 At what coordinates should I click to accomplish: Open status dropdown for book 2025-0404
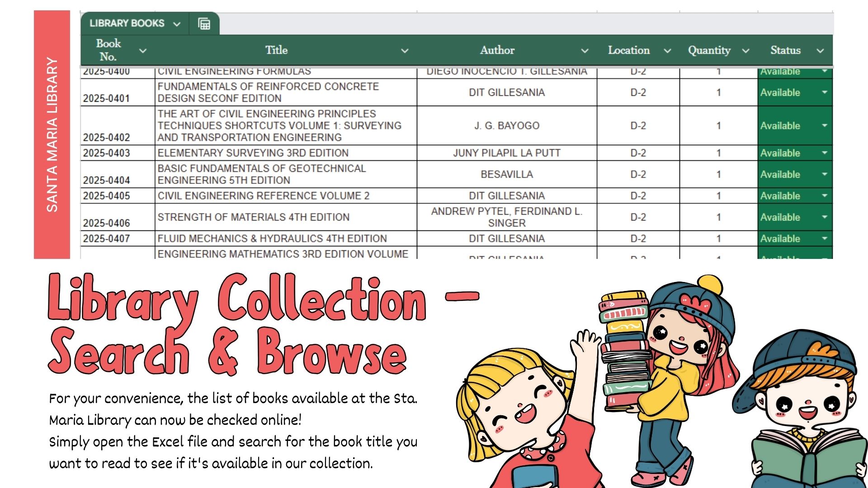[x=825, y=174]
